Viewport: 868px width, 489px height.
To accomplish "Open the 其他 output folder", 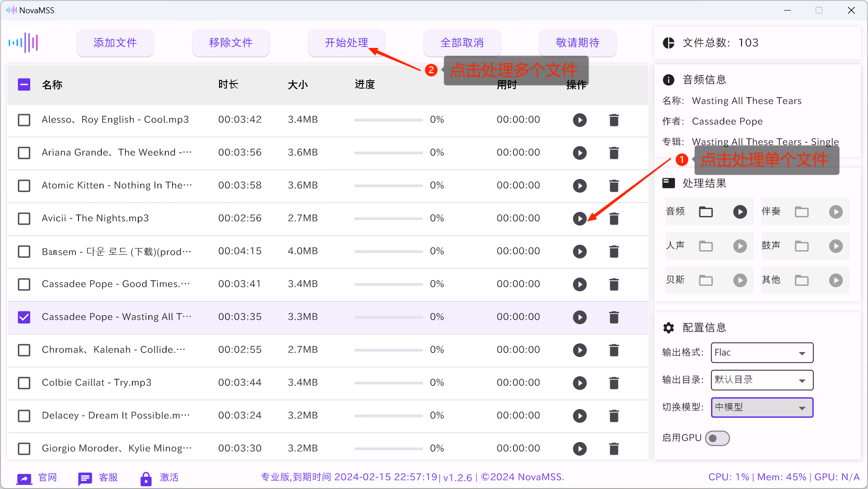I will click(x=801, y=280).
